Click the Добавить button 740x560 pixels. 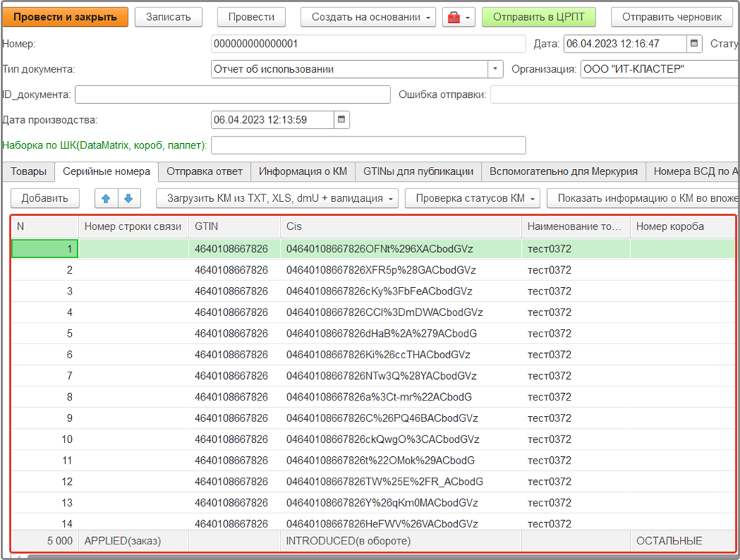(x=45, y=199)
